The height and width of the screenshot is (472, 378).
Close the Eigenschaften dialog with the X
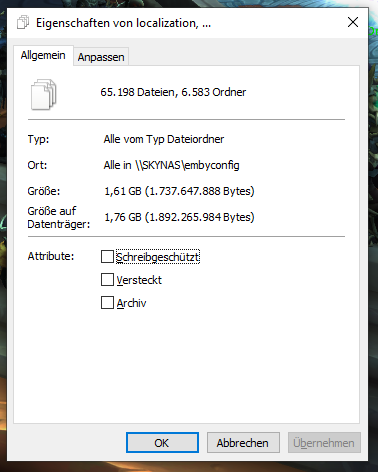point(353,23)
